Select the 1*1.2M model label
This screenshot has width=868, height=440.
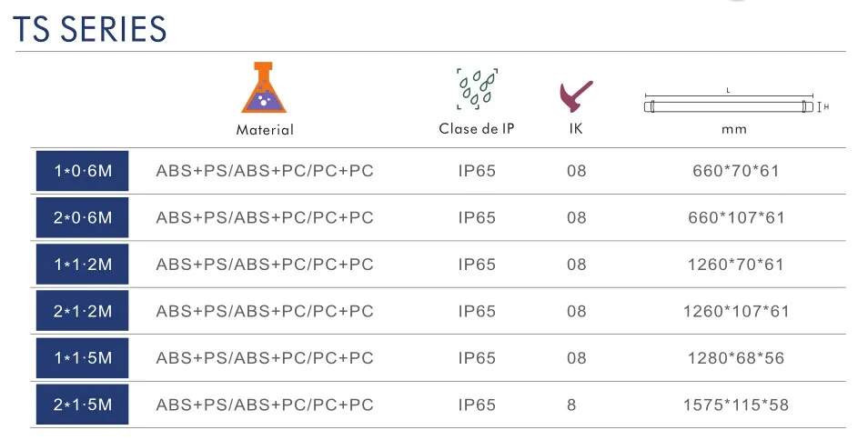(x=82, y=265)
